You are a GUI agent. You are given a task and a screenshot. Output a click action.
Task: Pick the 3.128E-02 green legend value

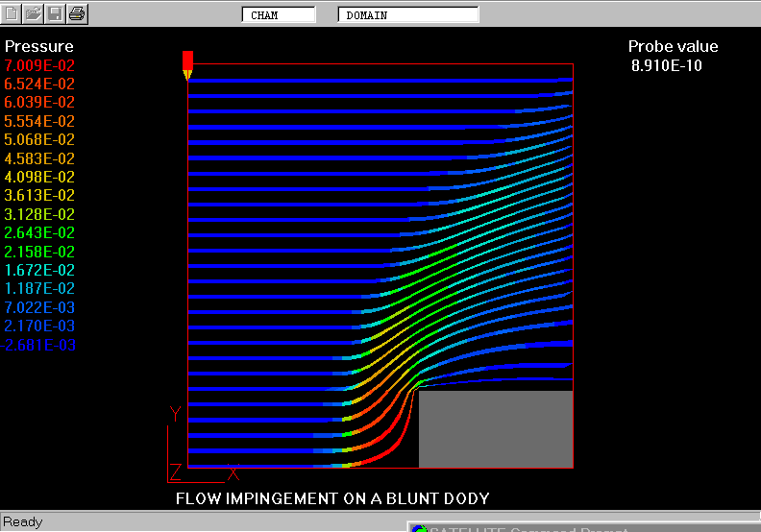click(x=39, y=214)
